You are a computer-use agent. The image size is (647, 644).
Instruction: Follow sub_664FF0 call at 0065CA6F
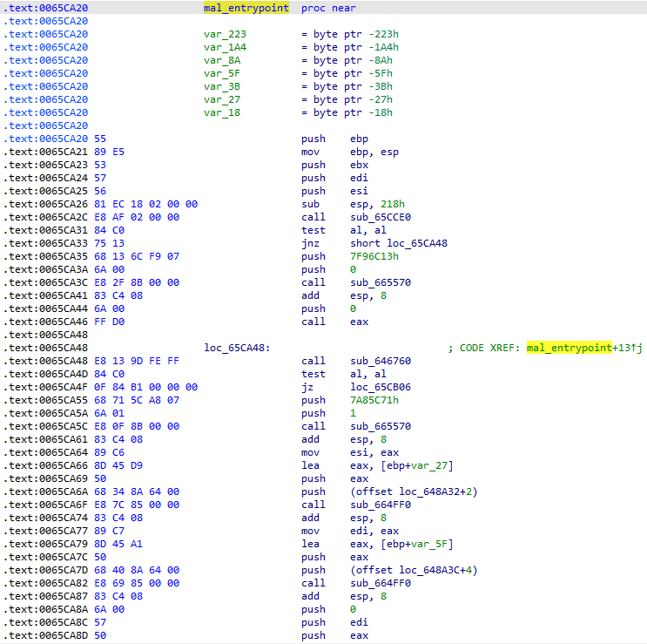381,505
